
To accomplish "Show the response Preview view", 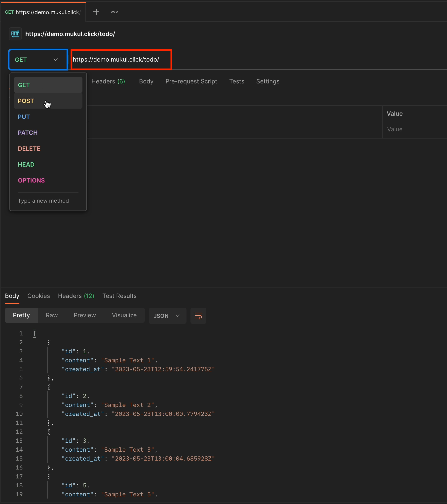I will point(85,315).
